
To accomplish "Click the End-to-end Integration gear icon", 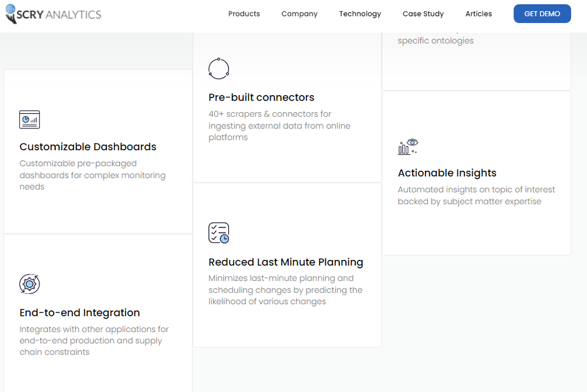I will click(29, 284).
